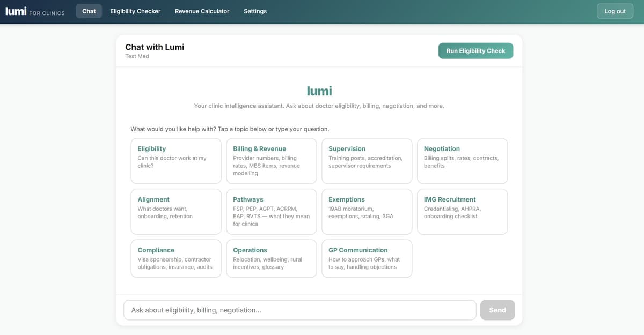Select the Pathways topic
The image size is (644, 335).
271,211
